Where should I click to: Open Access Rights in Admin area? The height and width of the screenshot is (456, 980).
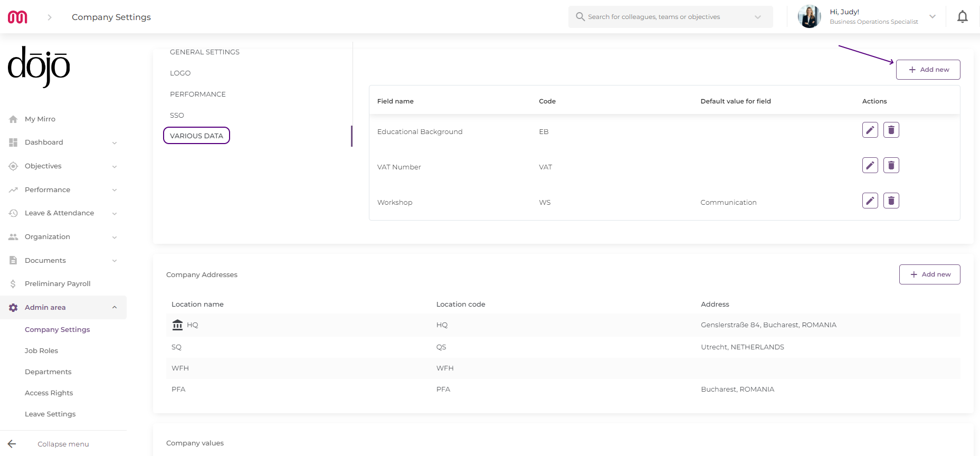(x=49, y=393)
